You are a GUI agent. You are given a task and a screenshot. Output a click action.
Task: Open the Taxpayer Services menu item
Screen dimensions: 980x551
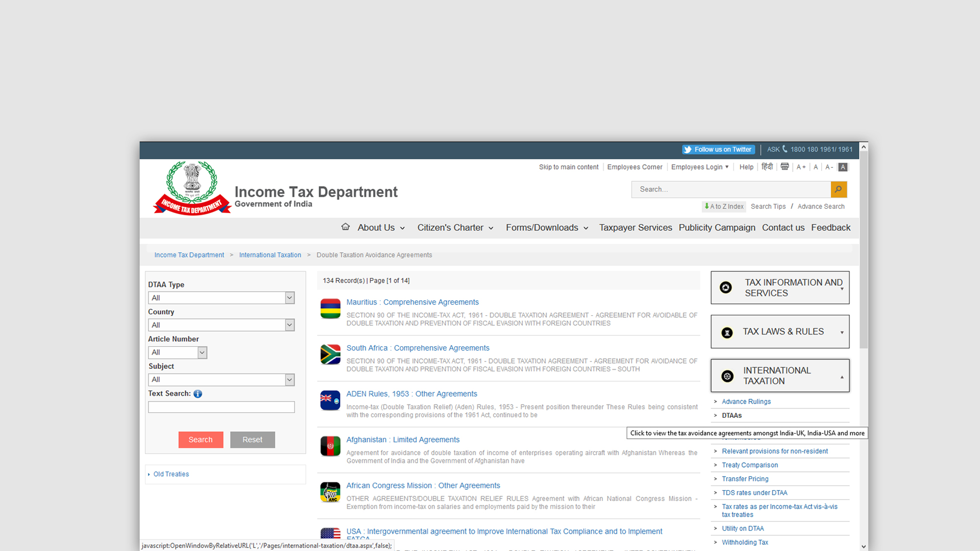(635, 228)
